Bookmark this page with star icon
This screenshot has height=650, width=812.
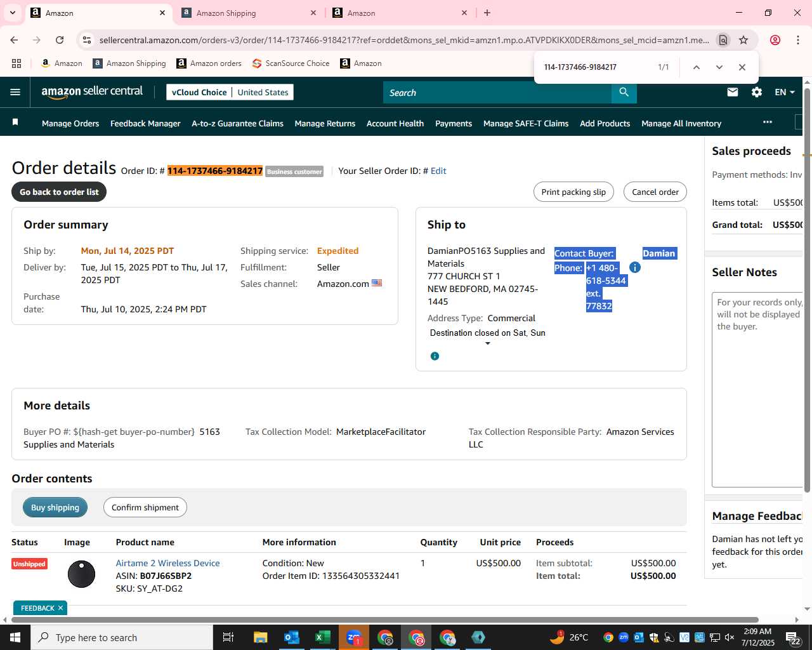[x=743, y=40]
